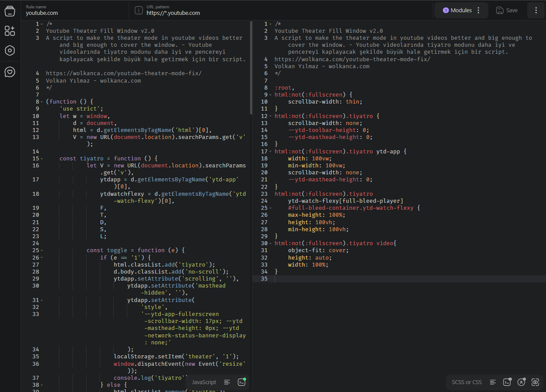Click the circled up-arrow icon in CSS status bar

click(521, 382)
